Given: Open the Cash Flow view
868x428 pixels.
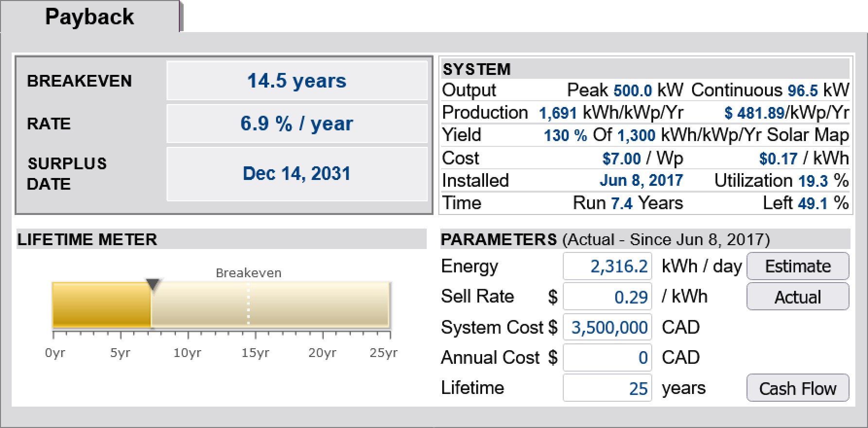Looking at the screenshot, I should coord(798,388).
